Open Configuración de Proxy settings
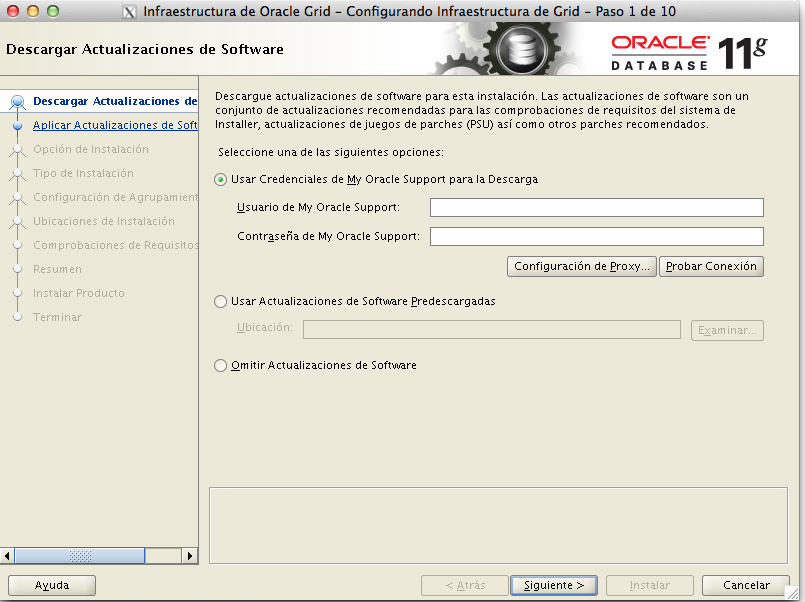The image size is (805, 602). (581, 267)
